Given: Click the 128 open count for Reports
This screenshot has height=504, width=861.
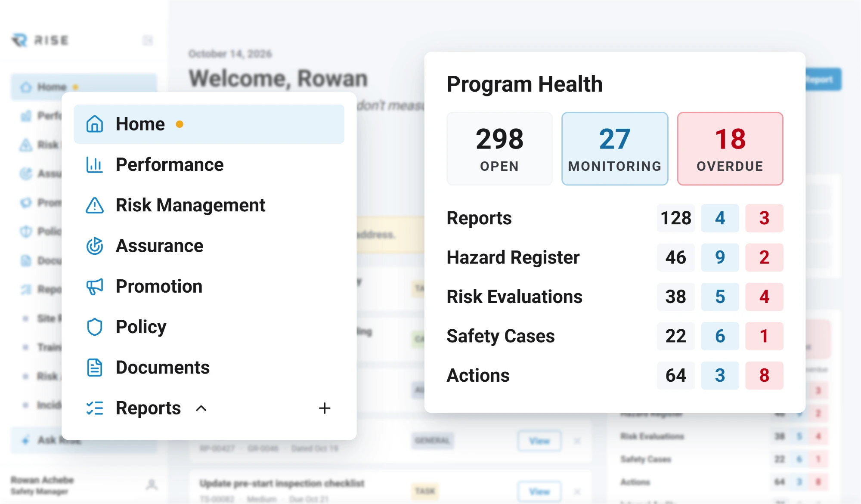Looking at the screenshot, I should click(676, 218).
